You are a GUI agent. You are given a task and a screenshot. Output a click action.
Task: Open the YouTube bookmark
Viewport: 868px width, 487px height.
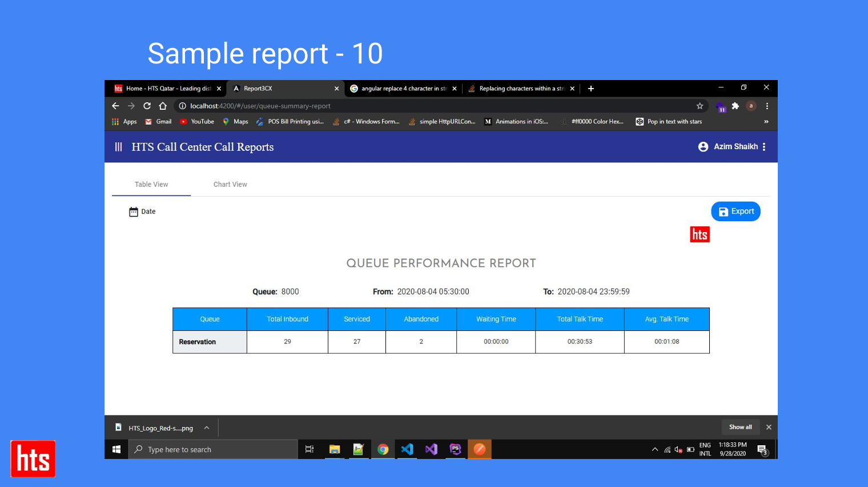[197, 122]
